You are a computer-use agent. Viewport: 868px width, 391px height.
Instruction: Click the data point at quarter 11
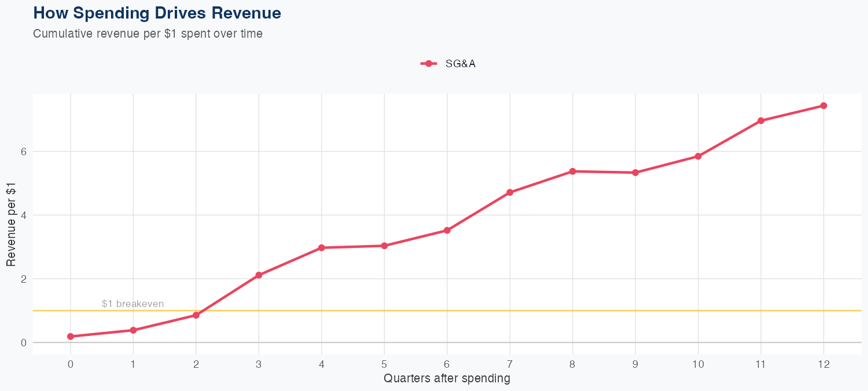[x=761, y=120]
